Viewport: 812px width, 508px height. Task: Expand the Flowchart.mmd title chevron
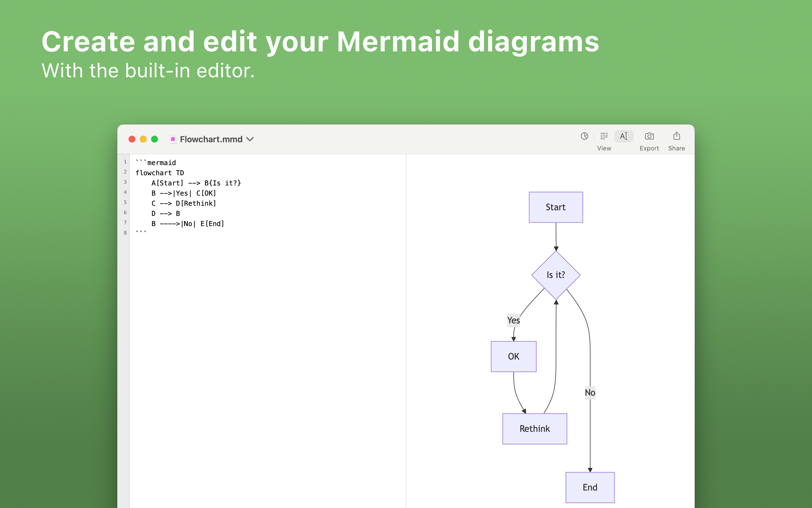click(250, 139)
